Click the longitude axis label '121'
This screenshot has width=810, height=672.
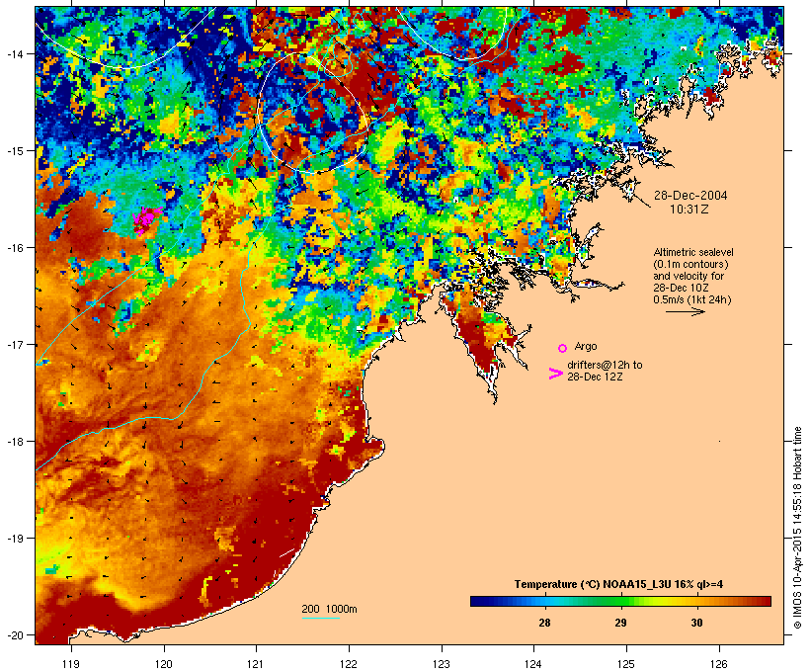(256, 664)
